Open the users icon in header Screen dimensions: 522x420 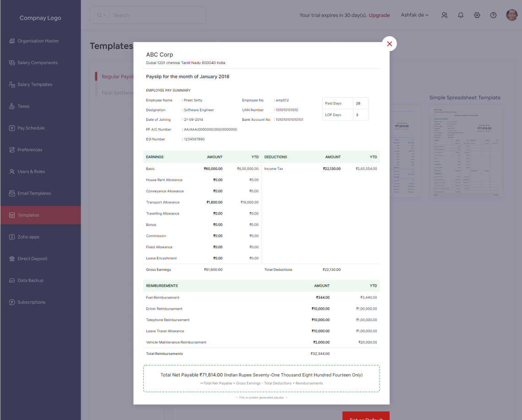[444, 15]
